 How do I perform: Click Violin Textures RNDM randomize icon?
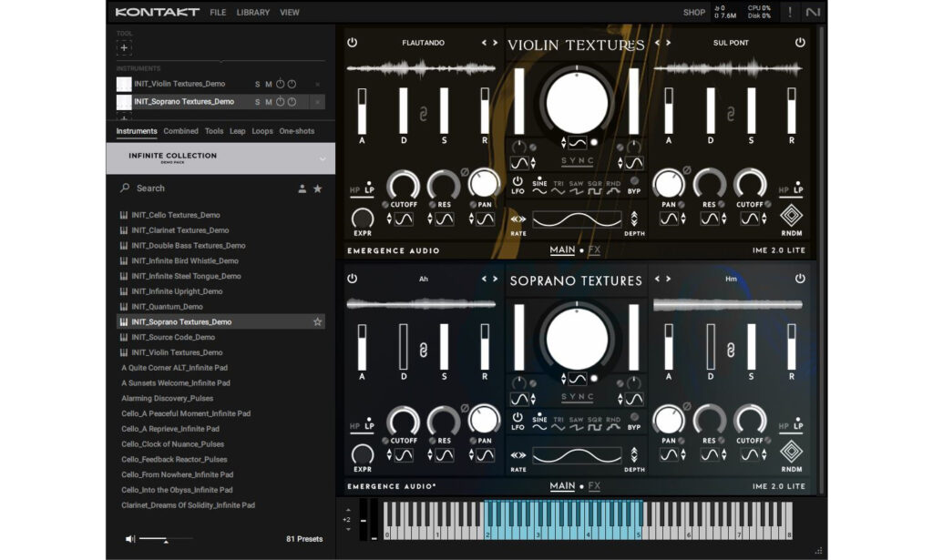792,215
